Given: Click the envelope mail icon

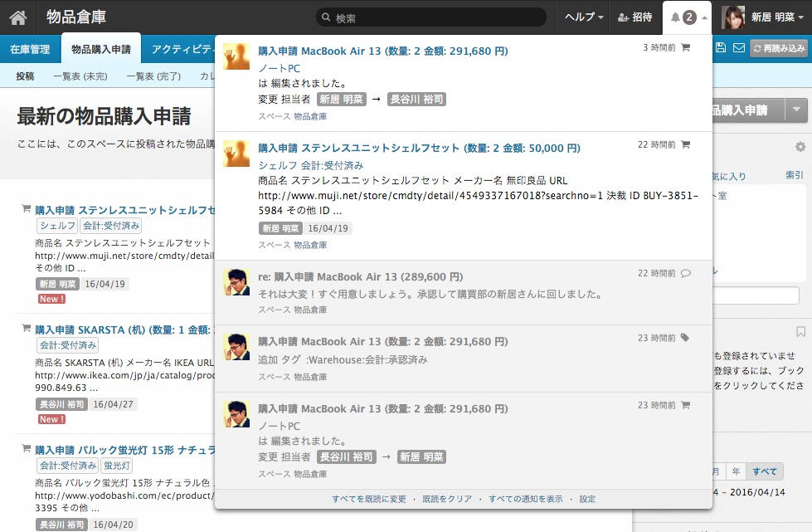Looking at the screenshot, I should pos(739,47).
